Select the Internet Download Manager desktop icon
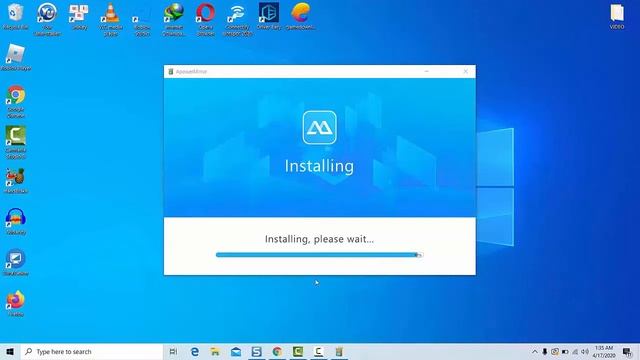 (x=174, y=19)
